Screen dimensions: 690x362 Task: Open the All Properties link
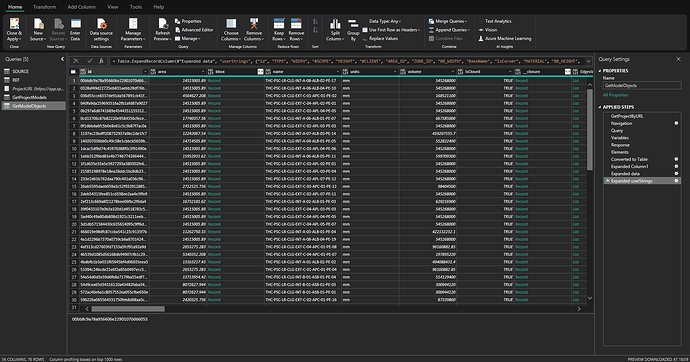click(615, 95)
